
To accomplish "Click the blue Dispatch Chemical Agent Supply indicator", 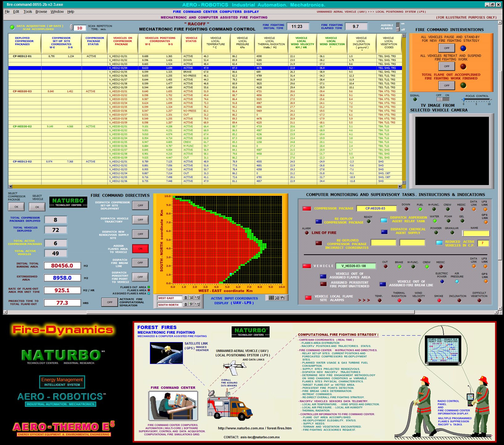I will 384,232.
